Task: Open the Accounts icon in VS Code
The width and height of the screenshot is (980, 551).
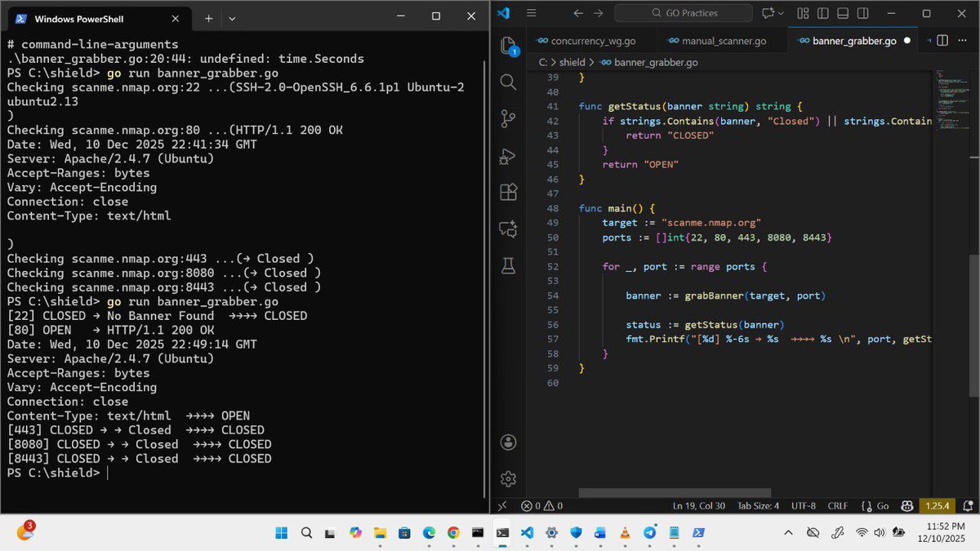Action: pos(507,442)
